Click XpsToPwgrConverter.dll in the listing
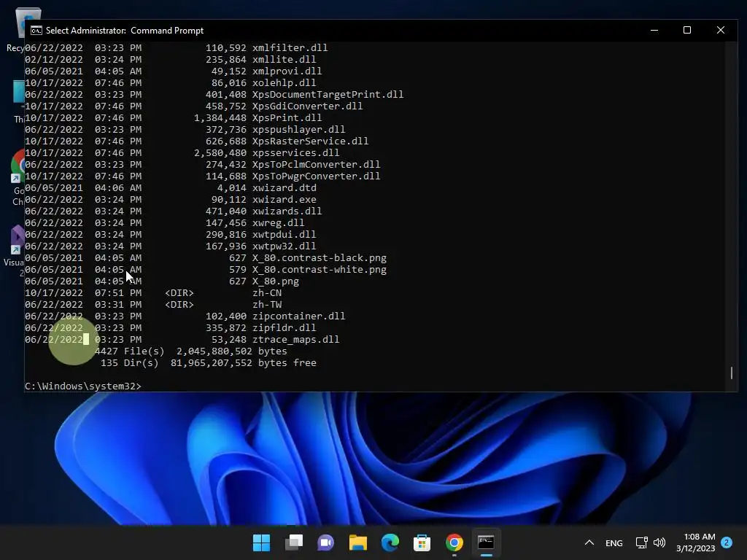The image size is (747, 560). click(317, 176)
